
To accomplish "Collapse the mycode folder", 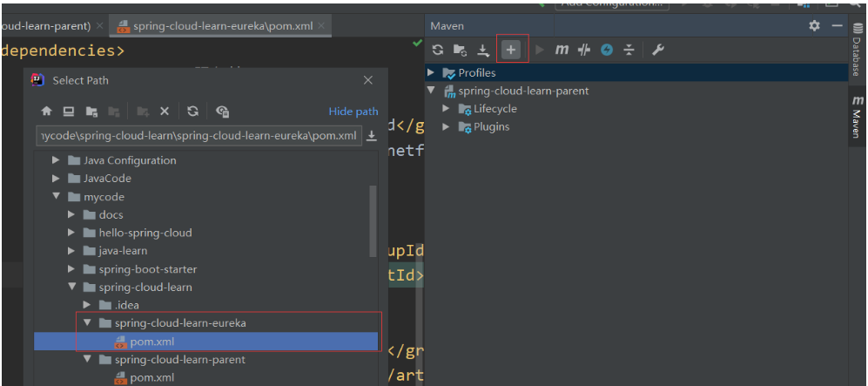I will click(x=56, y=197).
